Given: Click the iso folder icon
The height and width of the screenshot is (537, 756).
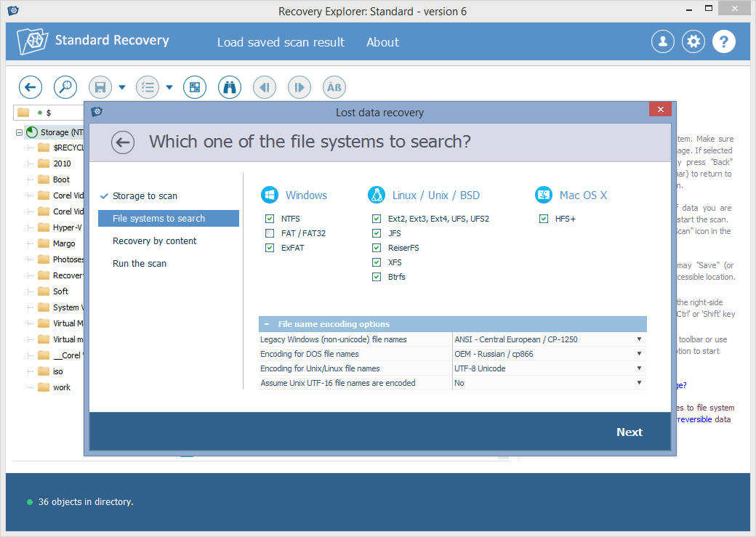Looking at the screenshot, I should tap(44, 371).
